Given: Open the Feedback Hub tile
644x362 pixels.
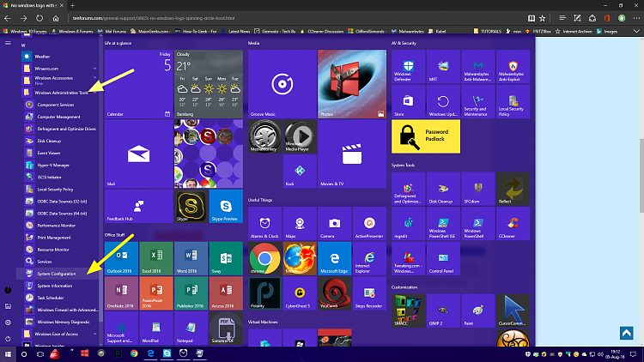Looking at the screenshot, I should (138, 207).
